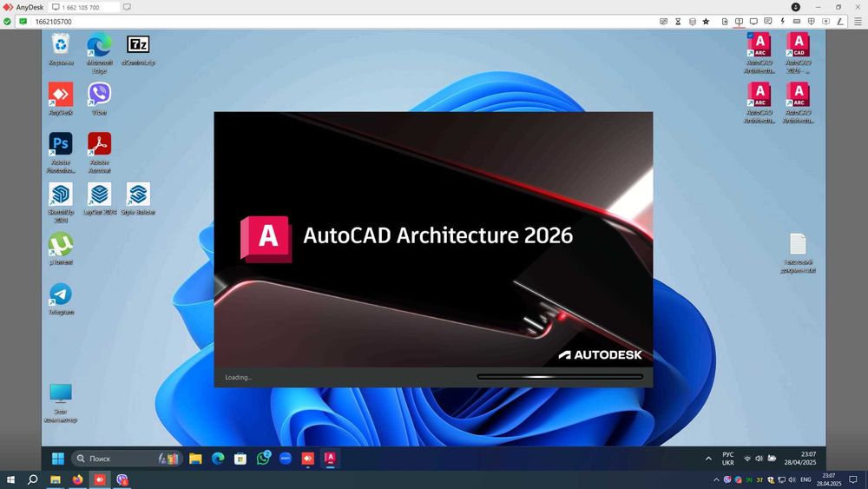
Task: Open local notification action center icon
Action: (853, 479)
